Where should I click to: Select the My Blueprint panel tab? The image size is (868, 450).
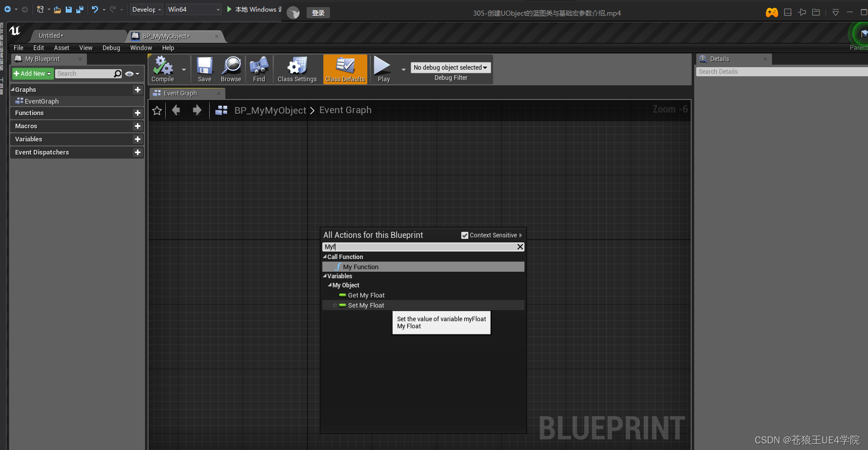tap(49, 59)
